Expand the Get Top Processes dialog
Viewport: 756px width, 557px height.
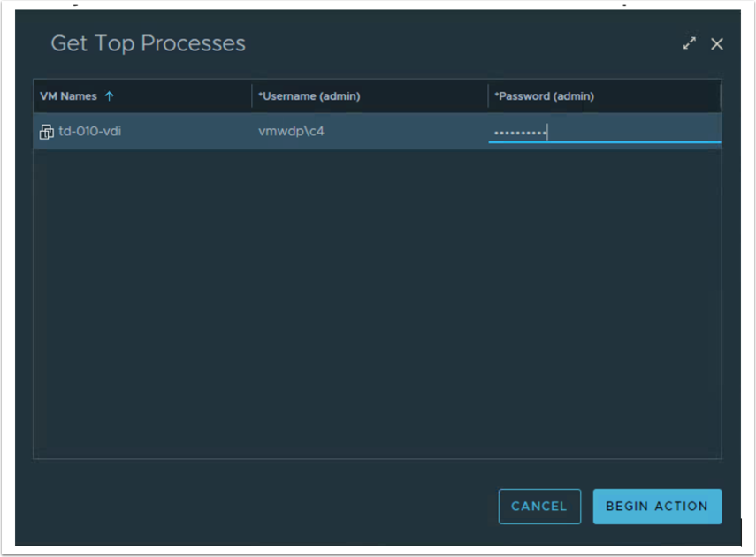coord(690,43)
